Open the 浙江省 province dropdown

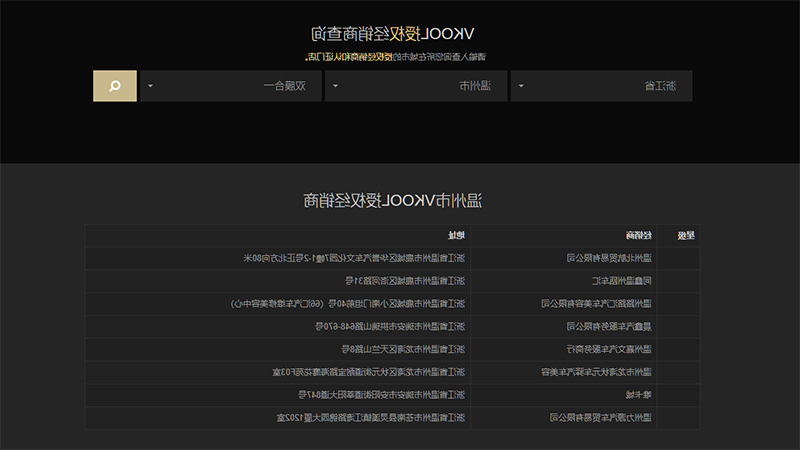tap(601, 86)
